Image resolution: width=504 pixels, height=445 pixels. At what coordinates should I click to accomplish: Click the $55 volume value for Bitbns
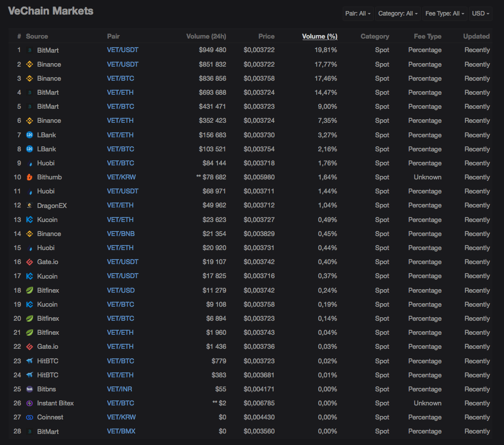point(221,389)
